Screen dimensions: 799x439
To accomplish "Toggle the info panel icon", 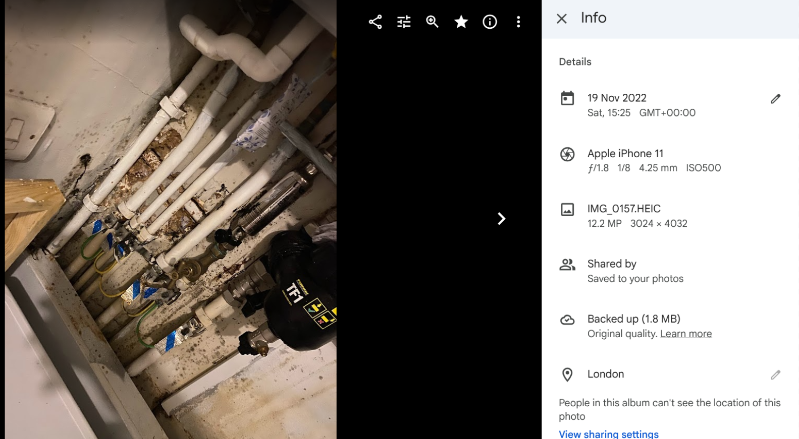I will pyautogui.click(x=490, y=22).
